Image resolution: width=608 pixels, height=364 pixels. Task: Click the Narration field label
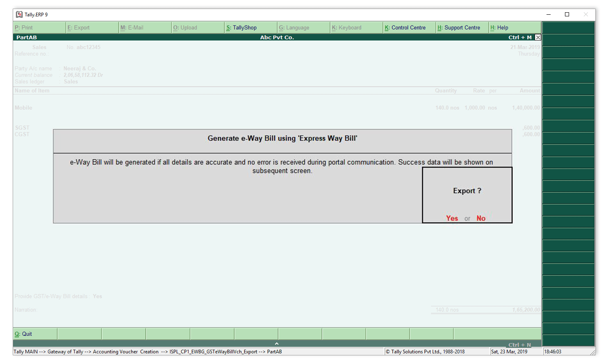coord(26,310)
